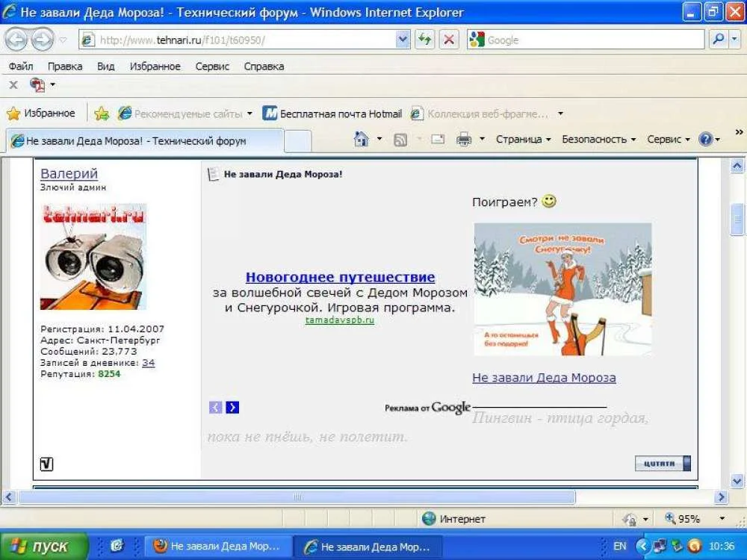Open the Справка menu
Viewport: 747px width, 560px height.
(x=264, y=66)
